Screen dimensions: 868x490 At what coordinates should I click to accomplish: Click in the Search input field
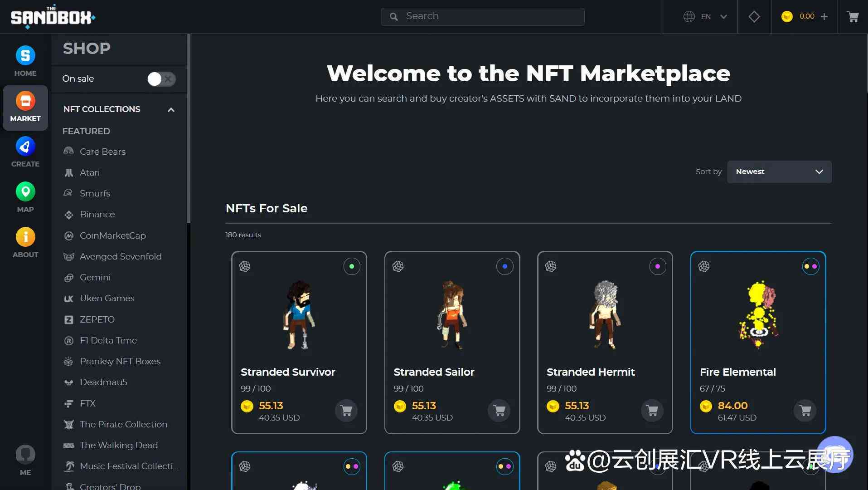click(x=482, y=17)
